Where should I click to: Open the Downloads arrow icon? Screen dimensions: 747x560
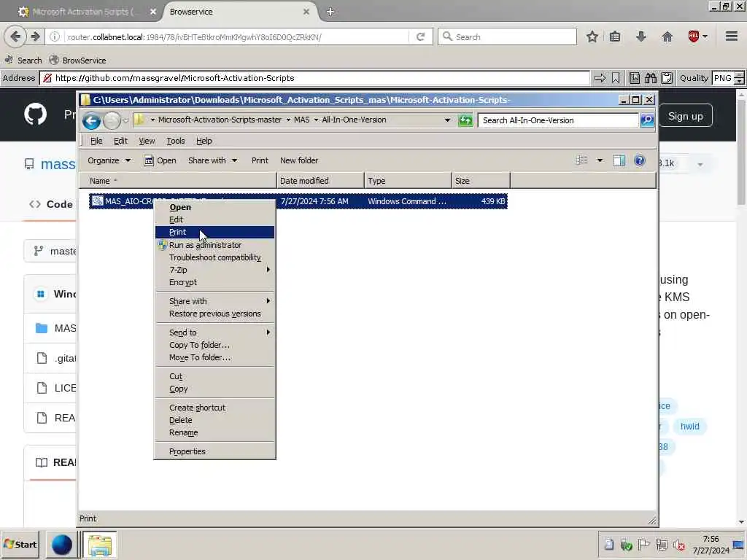(641, 36)
